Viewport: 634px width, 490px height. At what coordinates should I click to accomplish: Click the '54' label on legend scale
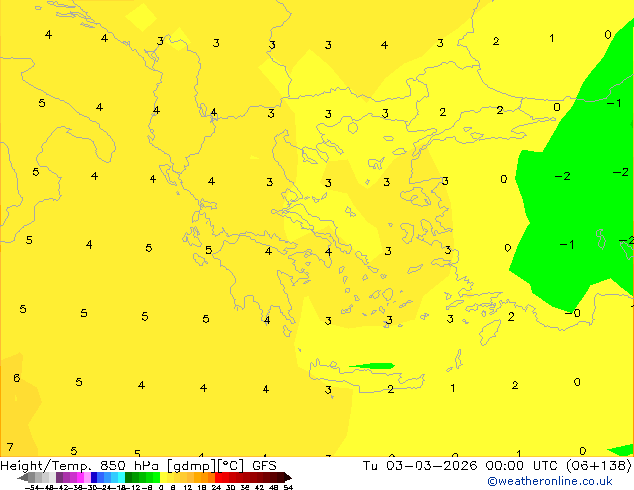pyautogui.click(x=288, y=487)
